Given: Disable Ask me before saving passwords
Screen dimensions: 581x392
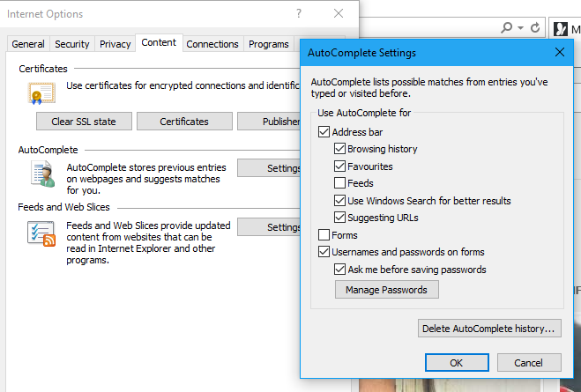Looking at the screenshot, I should pyautogui.click(x=339, y=269).
